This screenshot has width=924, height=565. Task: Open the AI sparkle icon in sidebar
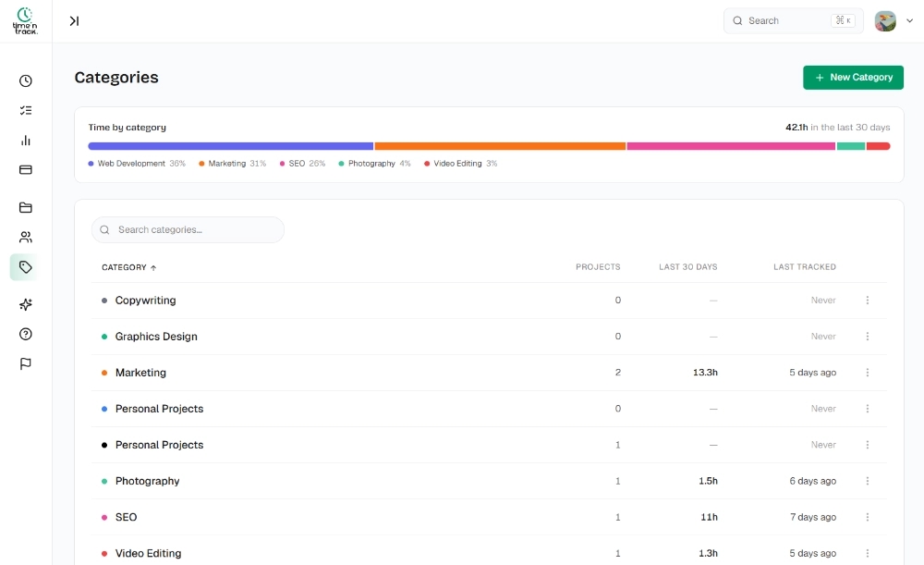[25, 304]
